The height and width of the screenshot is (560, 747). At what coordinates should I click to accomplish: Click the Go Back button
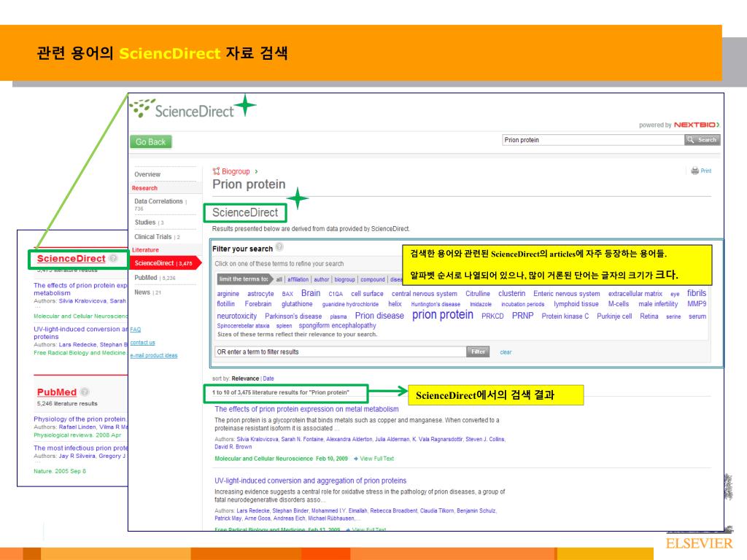(x=150, y=142)
